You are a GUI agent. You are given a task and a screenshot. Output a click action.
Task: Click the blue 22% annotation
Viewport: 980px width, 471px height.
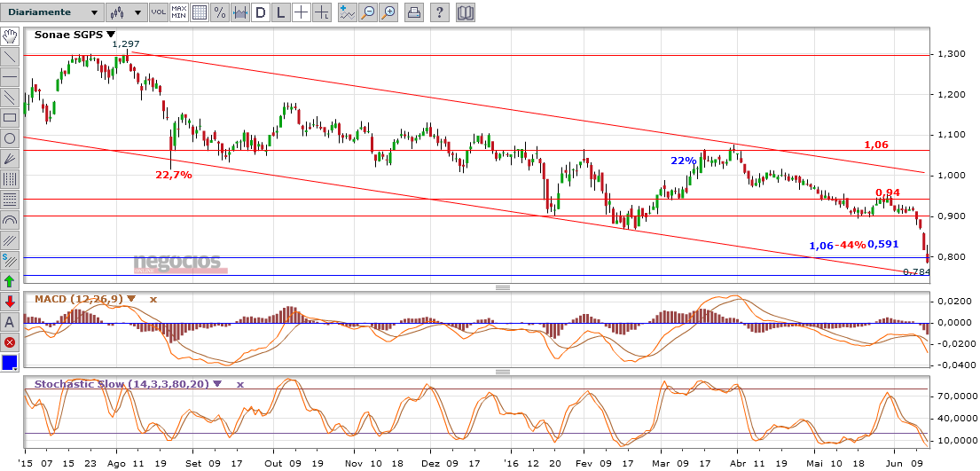point(683,161)
